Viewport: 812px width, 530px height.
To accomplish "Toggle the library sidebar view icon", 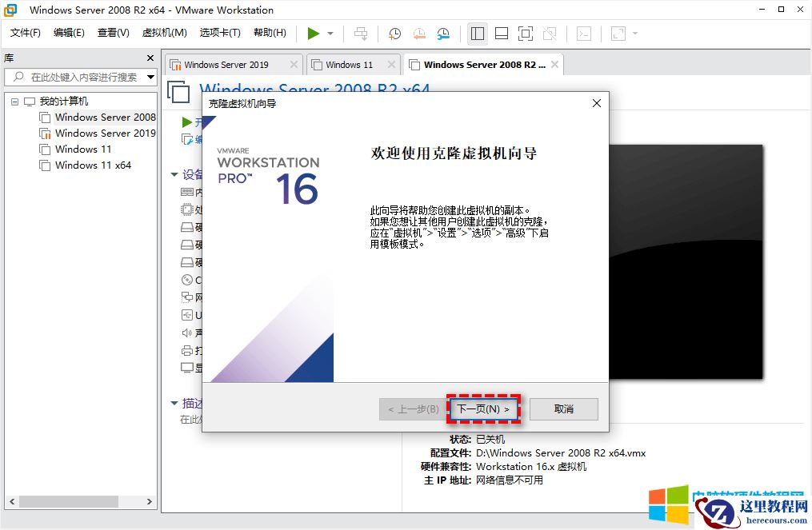I will [477, 34].
